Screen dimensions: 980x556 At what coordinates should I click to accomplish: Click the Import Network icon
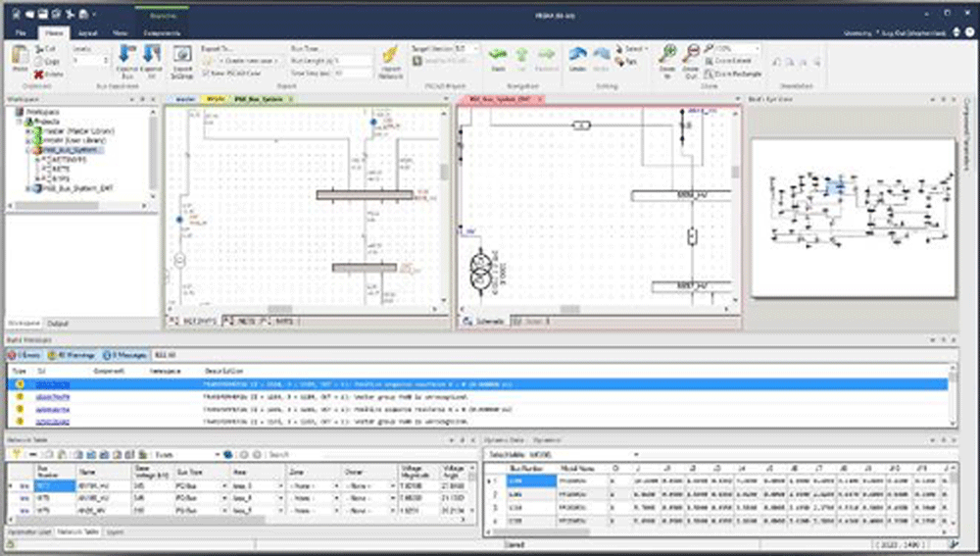click(390, 57)
